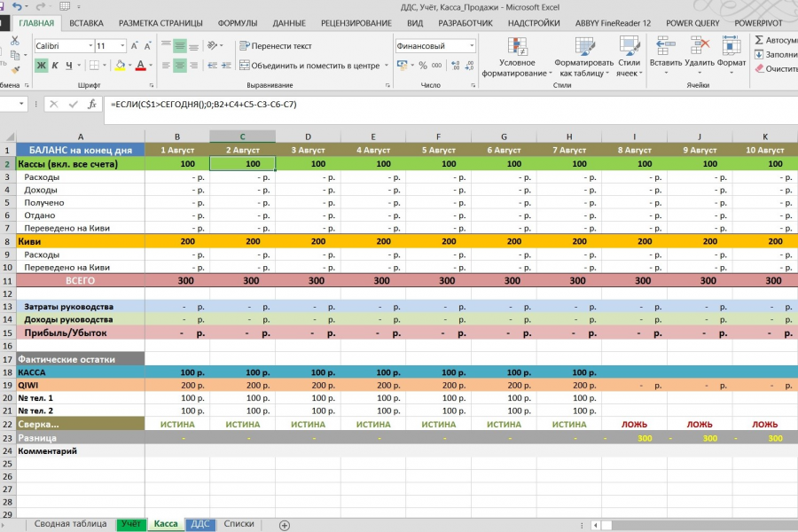Switch to Сводная таблица sheet
This screenshot has width=798, height=532.
70,524
